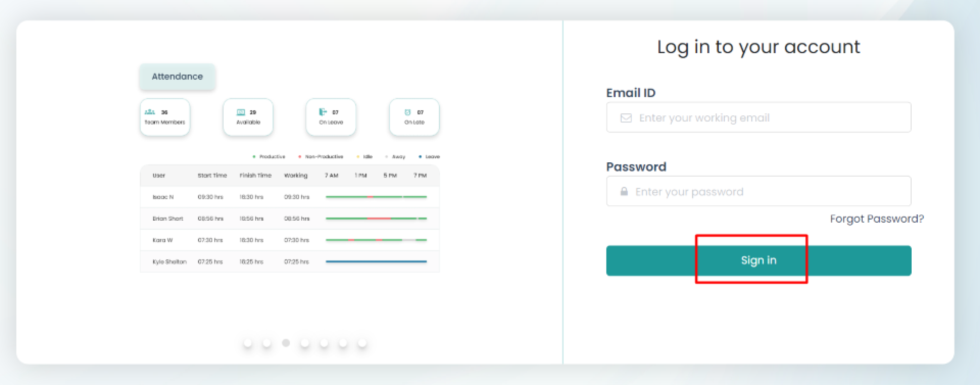Click the On Late clock icon

pyautogui.click(x=408, y=112)
